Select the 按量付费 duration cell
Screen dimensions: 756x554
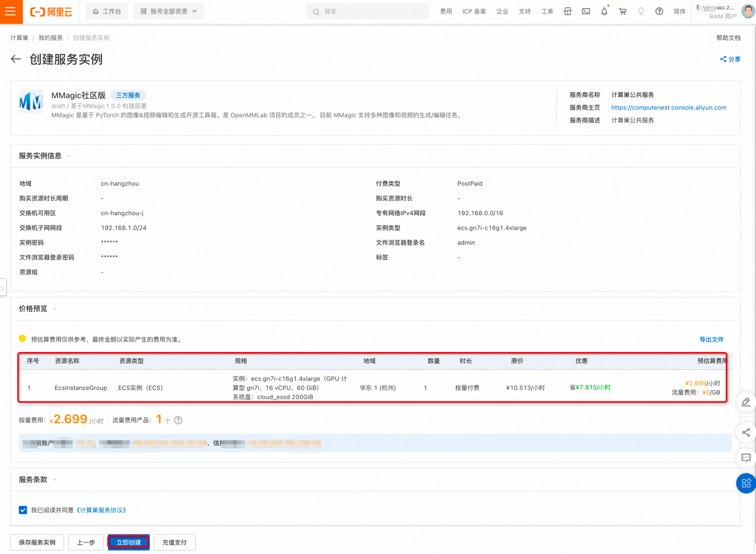467,388
